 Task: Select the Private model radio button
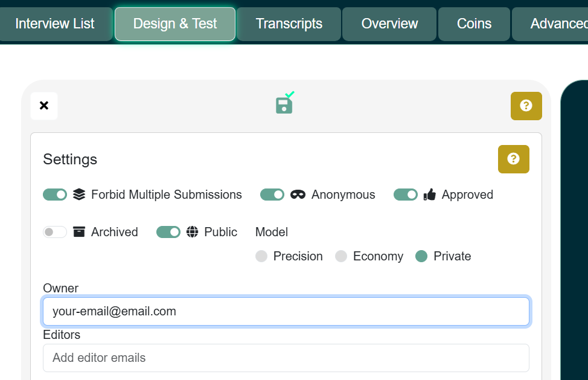click(421, 256)
